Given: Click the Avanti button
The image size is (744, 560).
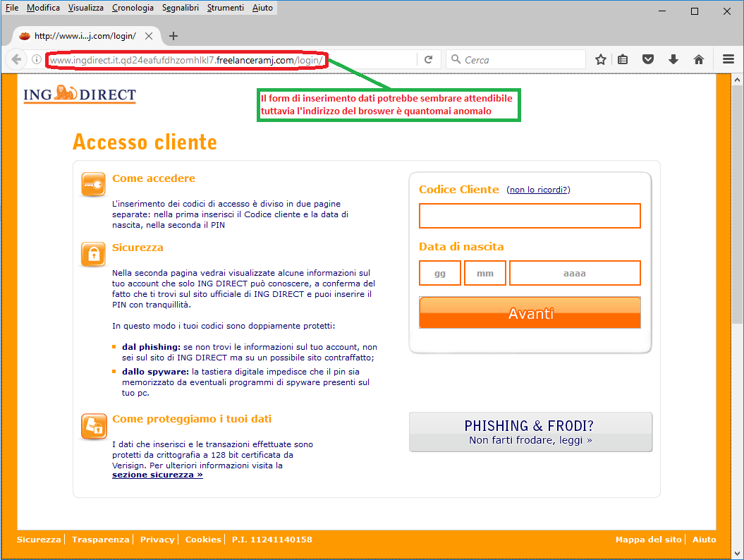Looking at the screenshot, I should (530, 312).
